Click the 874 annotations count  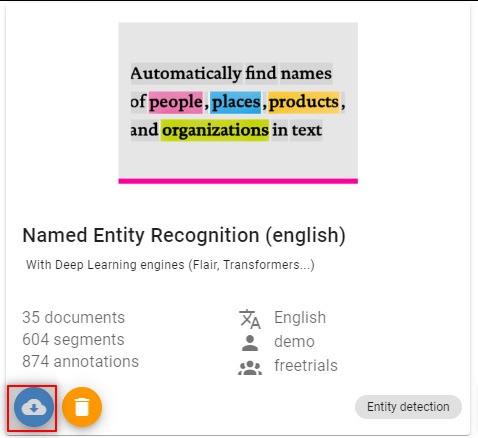coord(81,361)
